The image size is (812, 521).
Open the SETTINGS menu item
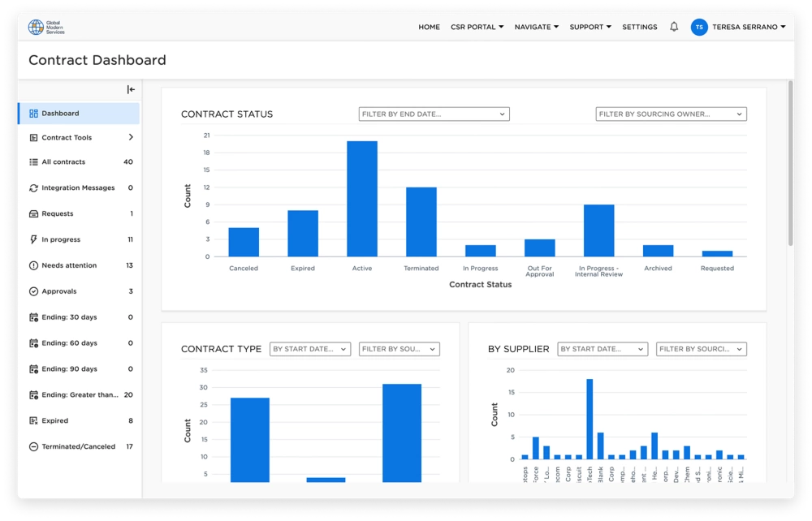(641, 26)
